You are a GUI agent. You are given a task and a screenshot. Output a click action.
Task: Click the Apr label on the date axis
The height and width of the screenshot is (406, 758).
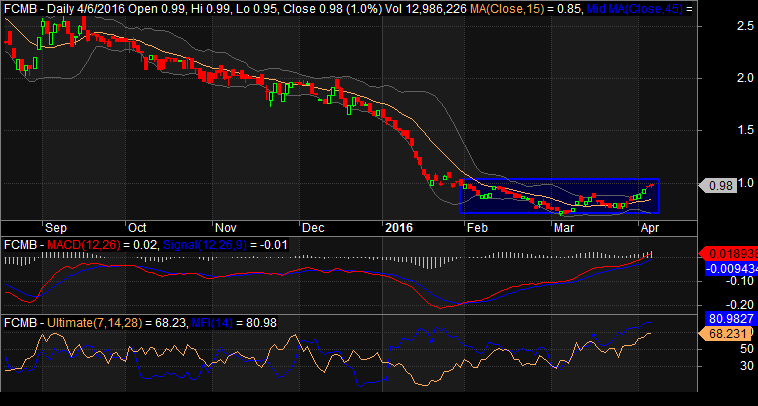(650, 228)
